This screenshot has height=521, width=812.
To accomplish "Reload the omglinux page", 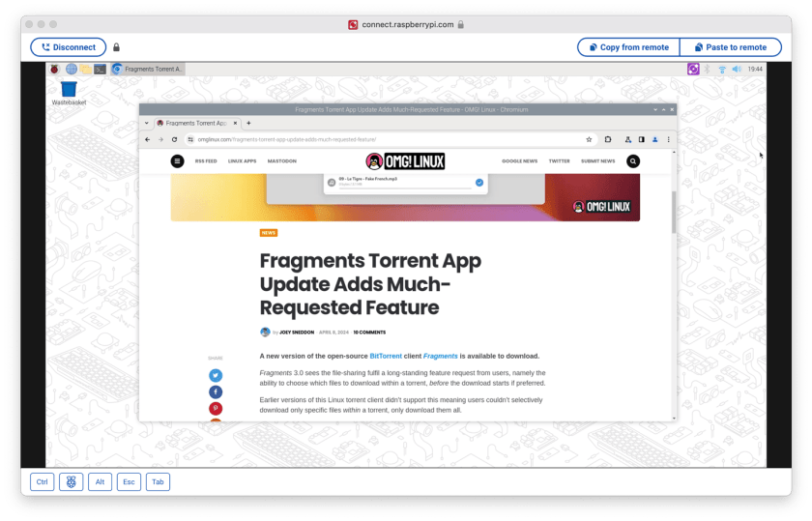I will pyautogui.click(x=175, y=139).
